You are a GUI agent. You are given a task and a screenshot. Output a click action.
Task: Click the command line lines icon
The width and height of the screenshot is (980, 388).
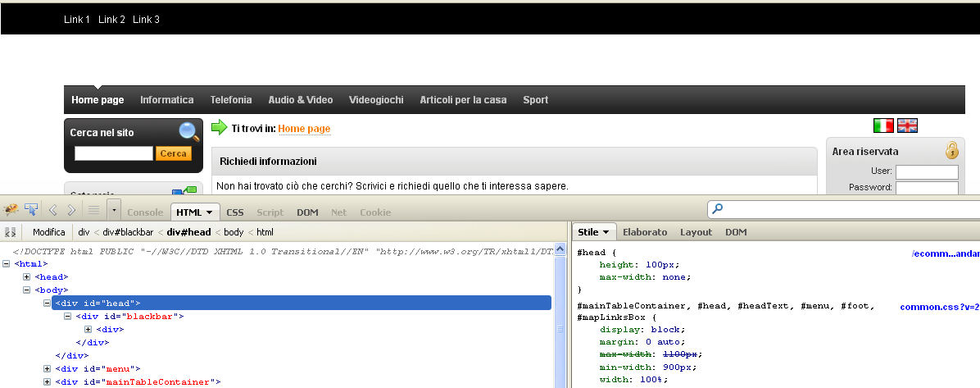pos(93,210)
